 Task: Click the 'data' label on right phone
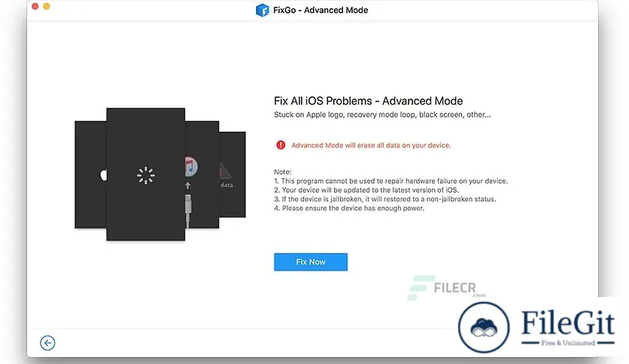[x=226, y=185]
